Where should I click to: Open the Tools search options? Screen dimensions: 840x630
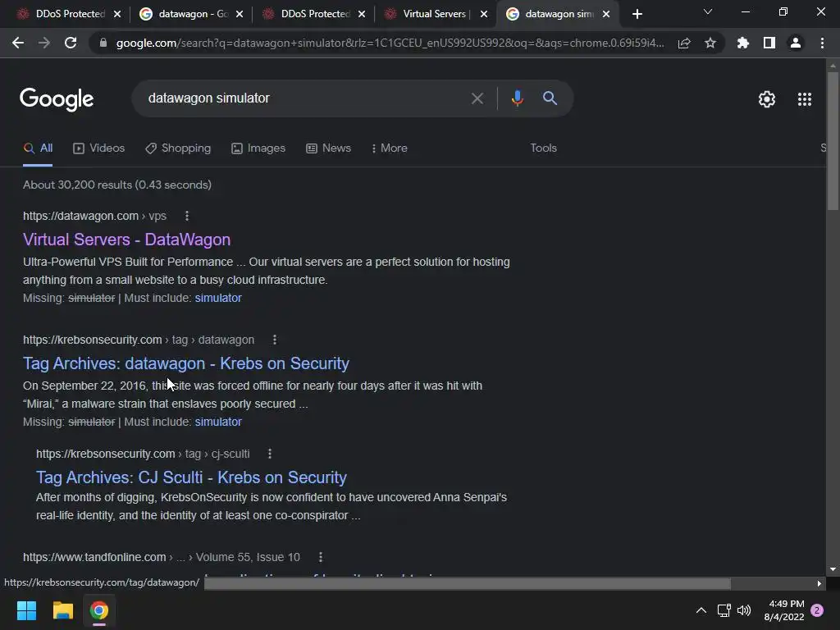click(543, 148)
